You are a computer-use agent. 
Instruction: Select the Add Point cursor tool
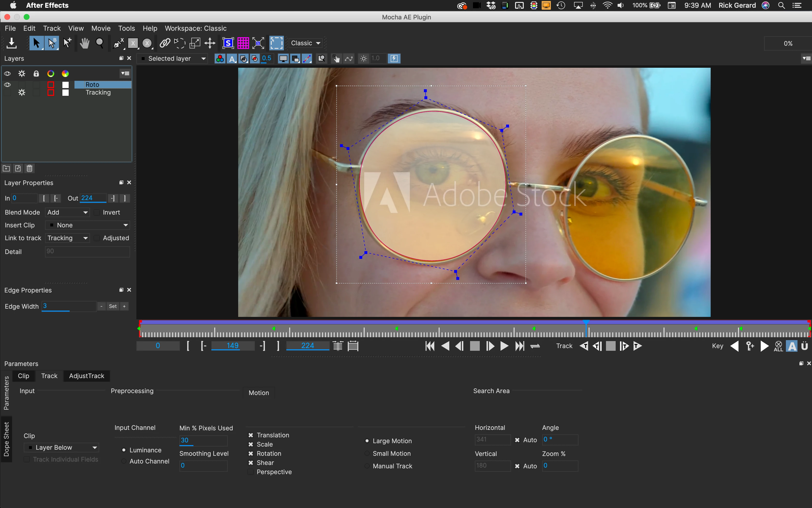(x=67, y=43)
